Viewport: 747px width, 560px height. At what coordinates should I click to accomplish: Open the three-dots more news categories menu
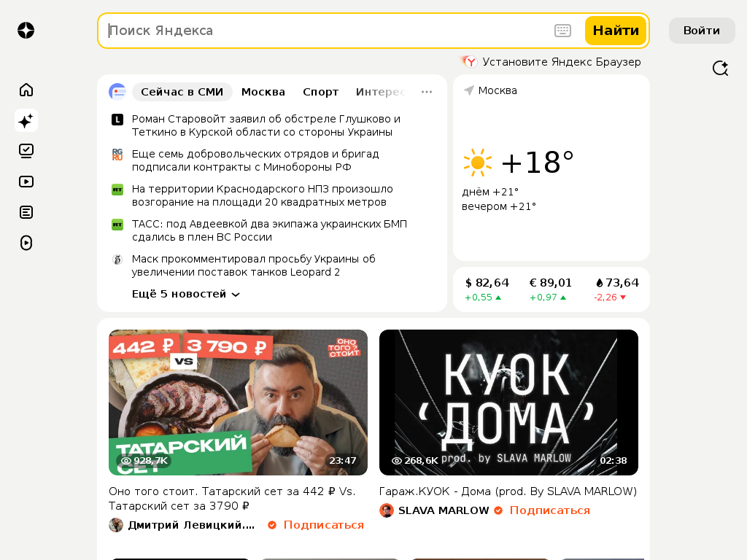pyautogui.click(x=426, y=92)
